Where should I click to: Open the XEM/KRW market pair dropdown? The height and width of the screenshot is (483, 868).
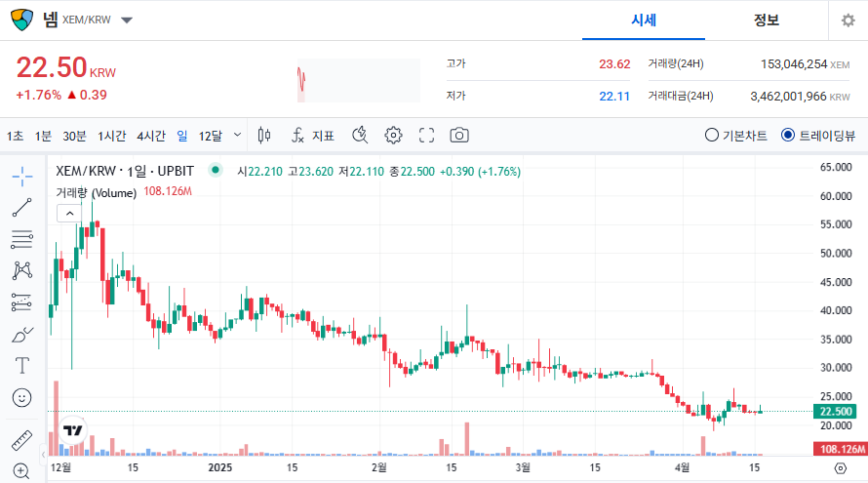[127, 20]
